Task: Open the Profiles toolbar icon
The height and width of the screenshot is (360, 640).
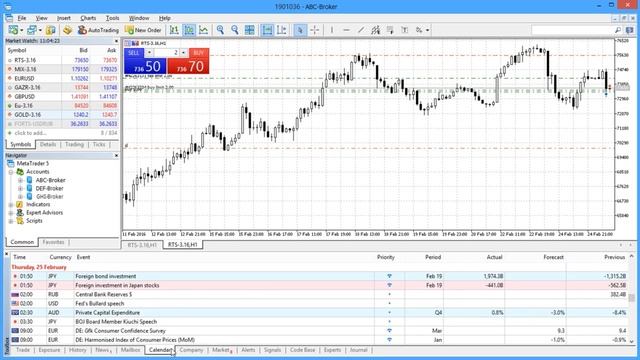Action: [x=31, y=30]
